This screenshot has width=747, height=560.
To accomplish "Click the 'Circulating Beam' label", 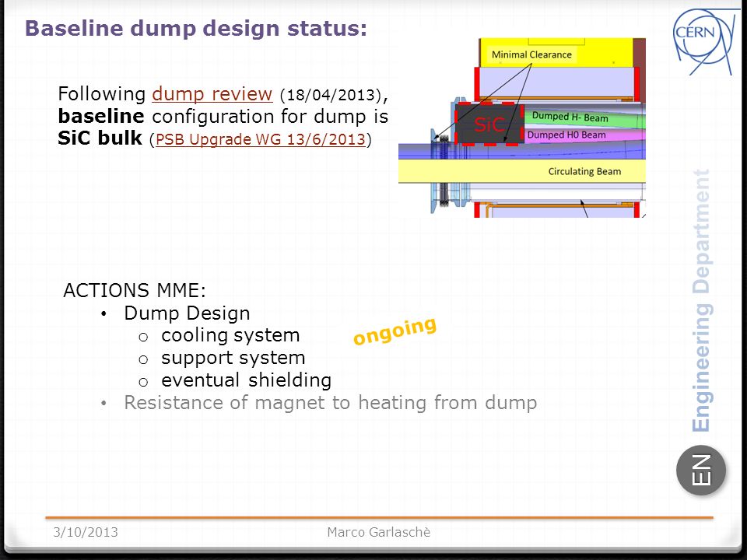I will pyautogui.click(x=584, y=171).
